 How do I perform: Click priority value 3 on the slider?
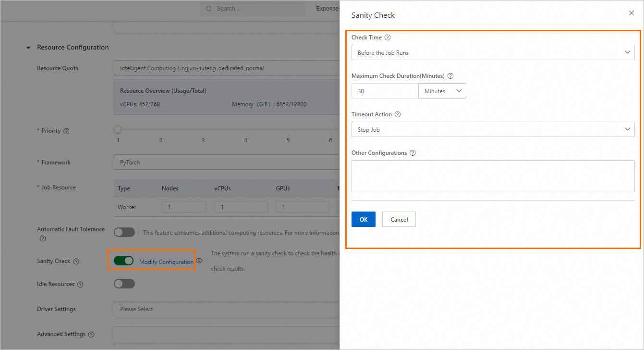point(203,140)
